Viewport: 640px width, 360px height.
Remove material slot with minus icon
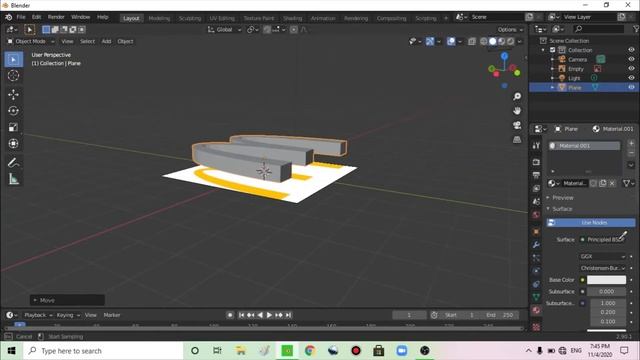point(631,153)
